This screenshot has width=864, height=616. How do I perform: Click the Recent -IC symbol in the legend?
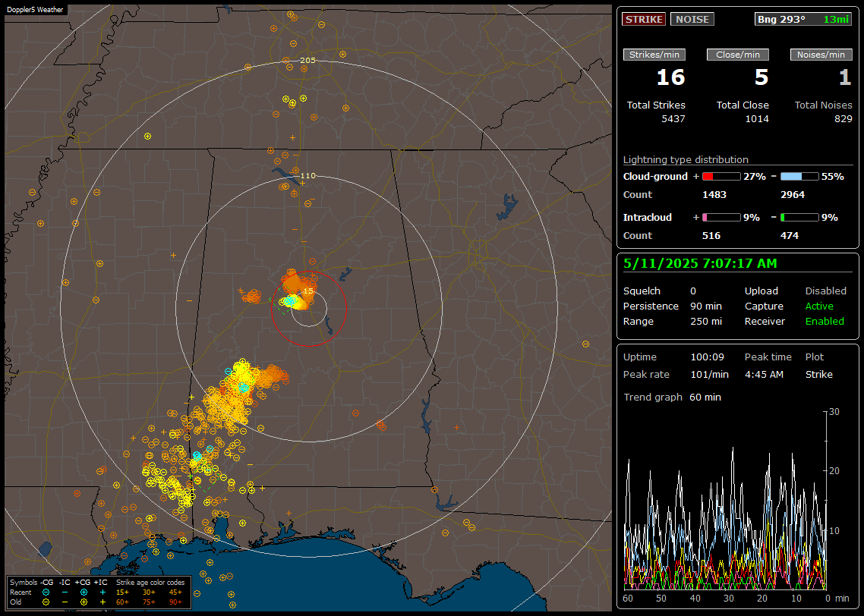(x=65, y=592)
